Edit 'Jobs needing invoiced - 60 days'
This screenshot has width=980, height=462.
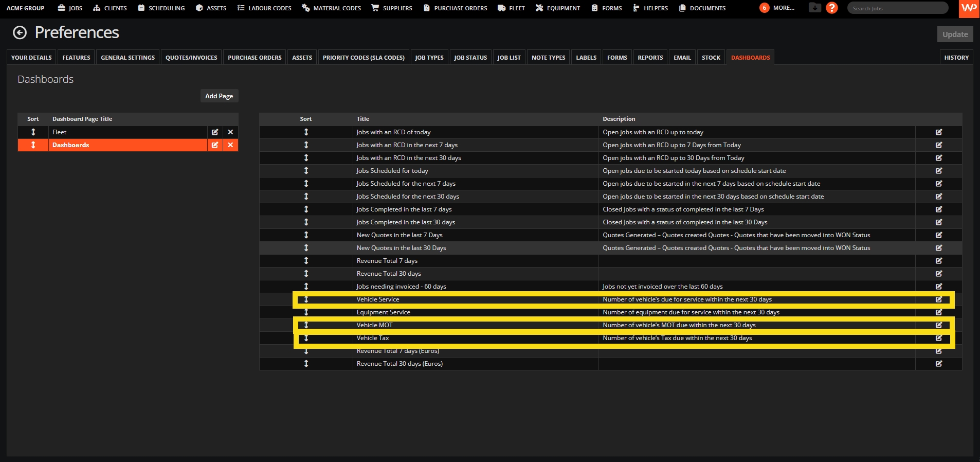(x=939, y=287)
